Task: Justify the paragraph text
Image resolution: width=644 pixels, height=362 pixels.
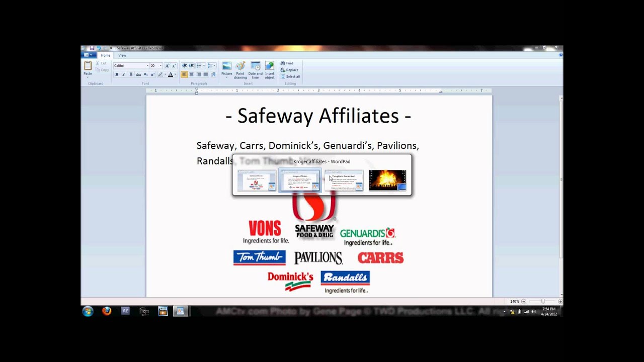Action: 205,74
